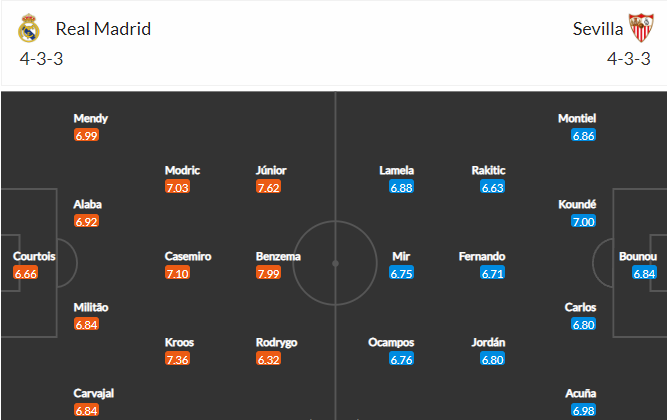This screenshot has height=420, width=667.
Task: Click the Sevilla club crest
Action: tap(641, 28)
